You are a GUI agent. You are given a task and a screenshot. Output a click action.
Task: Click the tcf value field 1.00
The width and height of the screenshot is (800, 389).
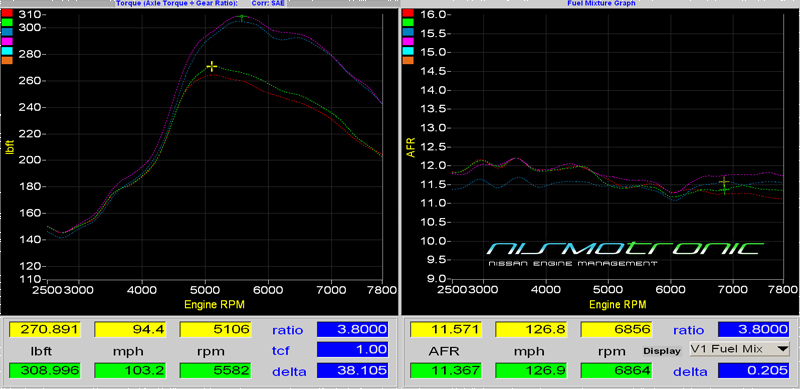click(x=353, y=350)
